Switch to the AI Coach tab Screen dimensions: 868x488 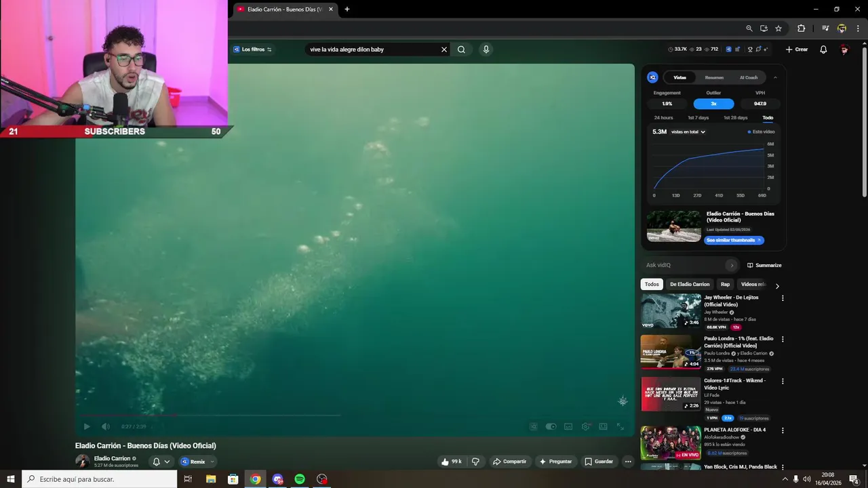[749, 77]
